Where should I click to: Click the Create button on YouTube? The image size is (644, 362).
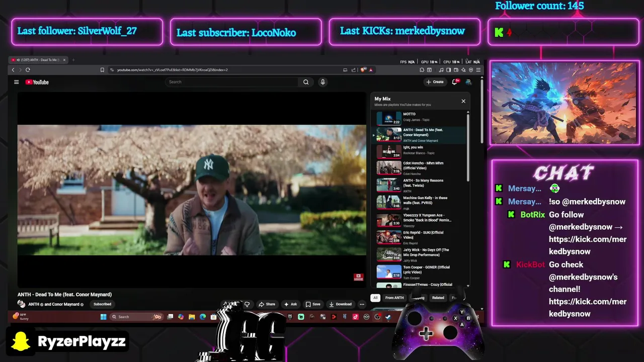click(x=435, y=81)
